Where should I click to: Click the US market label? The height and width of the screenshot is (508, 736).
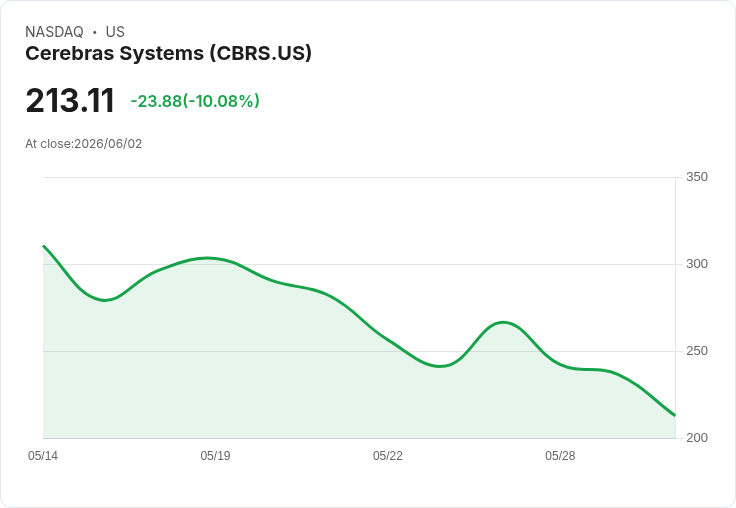point(115,31)
